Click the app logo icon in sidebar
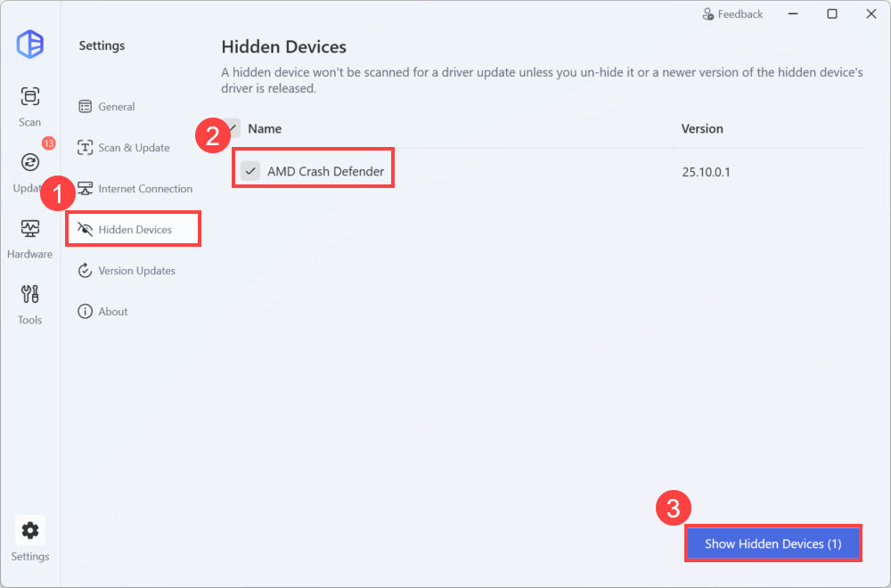Image resolution: width=891 pixels, height=588 pixels. [30, 45]
